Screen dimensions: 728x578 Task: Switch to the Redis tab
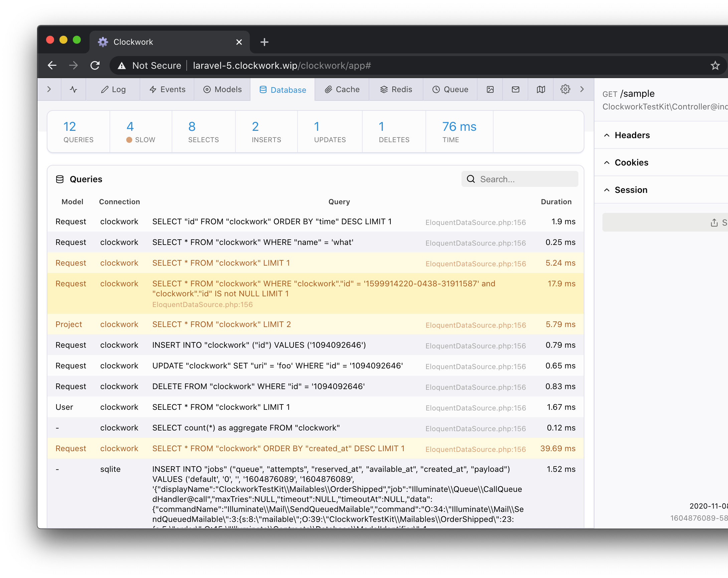click(396, 89)
